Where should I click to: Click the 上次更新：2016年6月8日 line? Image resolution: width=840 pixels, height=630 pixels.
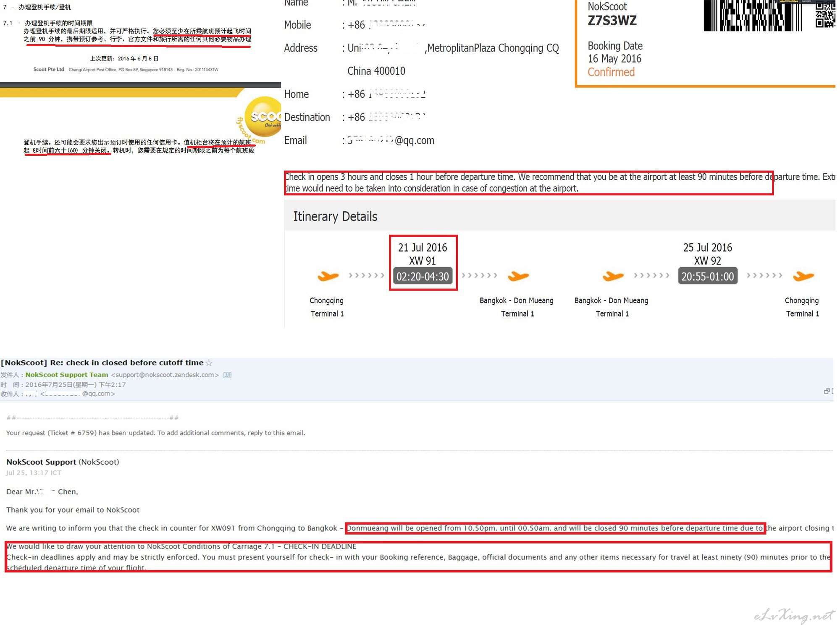[x=124, y=58]
